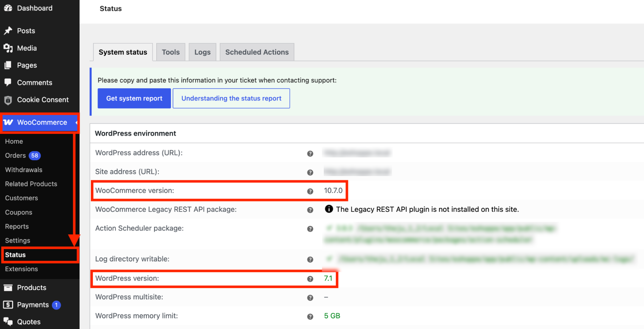
Task: Click help icon for Action Scheduler package
Action: [310, 229]
